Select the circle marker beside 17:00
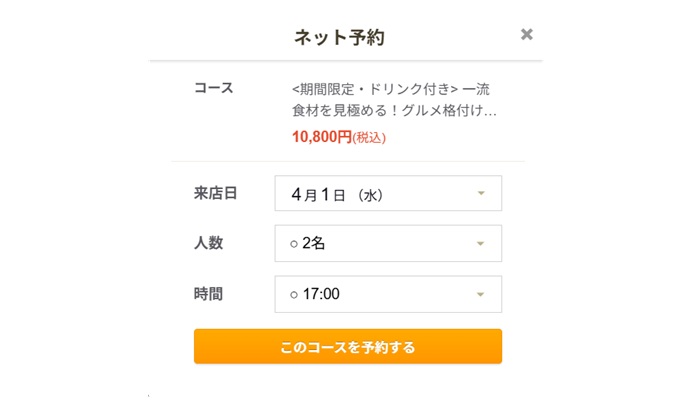Screen dimensions: 700x407 (294, 295)
